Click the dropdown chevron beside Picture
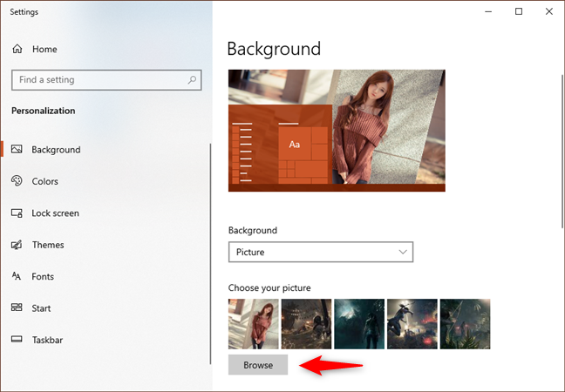 402,252
